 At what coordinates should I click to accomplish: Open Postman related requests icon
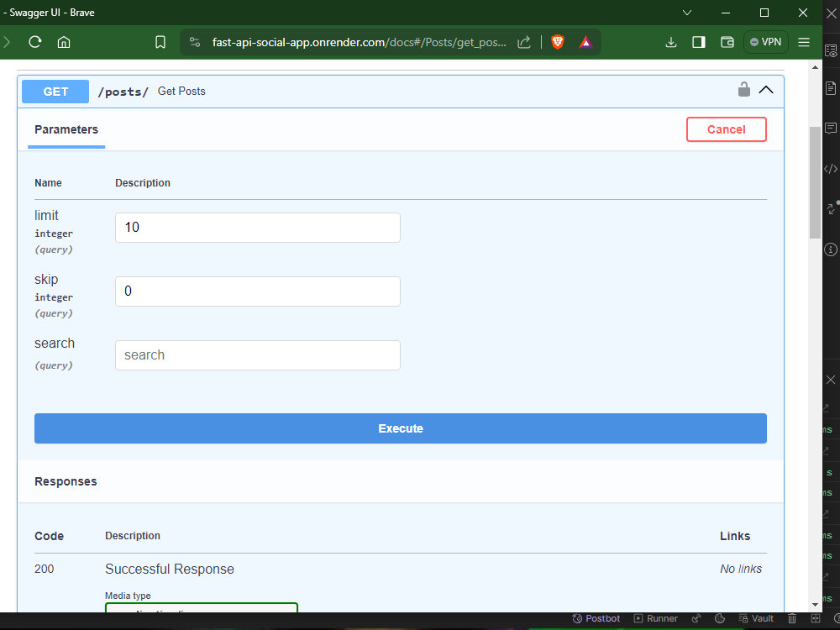click(832, 208)
